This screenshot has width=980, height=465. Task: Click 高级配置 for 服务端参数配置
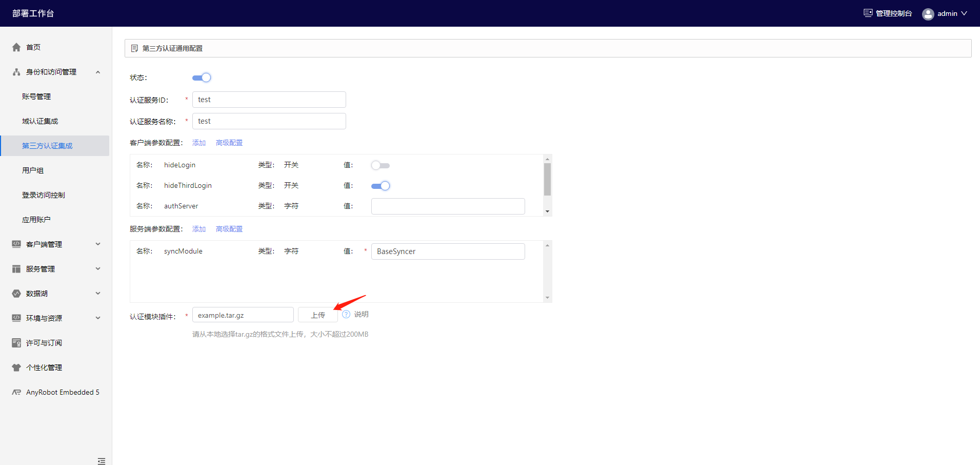pyautogui.click(x=229, y=229)
